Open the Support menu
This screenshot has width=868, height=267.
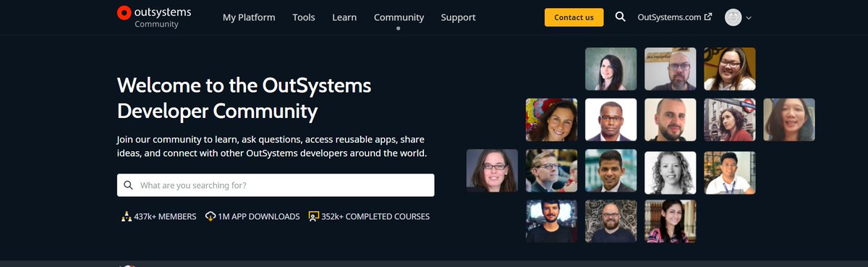[x=458, y=17]
